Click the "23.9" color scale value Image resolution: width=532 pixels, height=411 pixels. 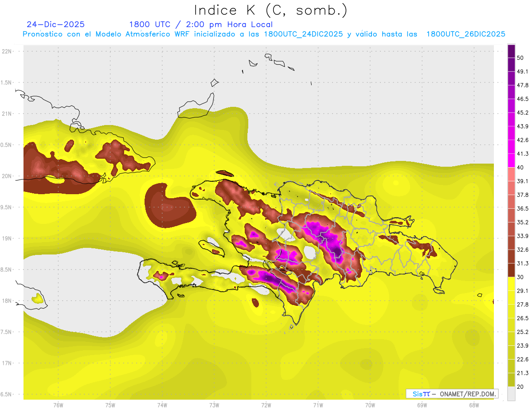[x=523, y=346]
